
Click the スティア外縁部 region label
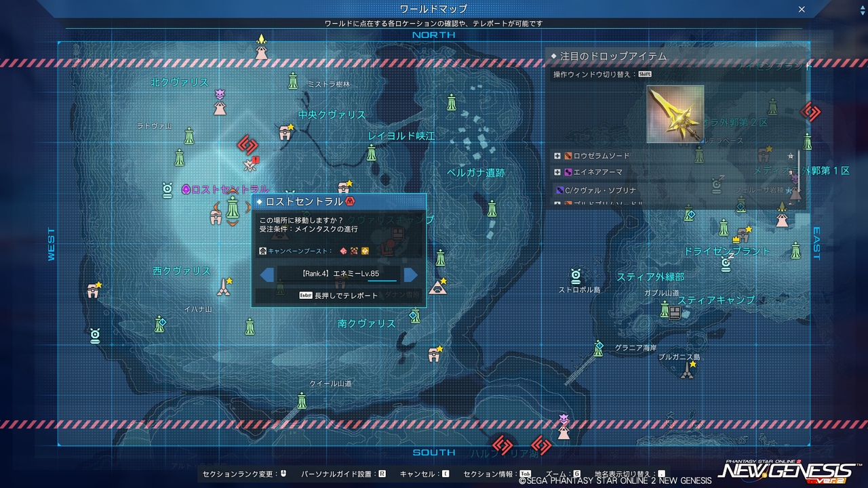pos(650,277)
